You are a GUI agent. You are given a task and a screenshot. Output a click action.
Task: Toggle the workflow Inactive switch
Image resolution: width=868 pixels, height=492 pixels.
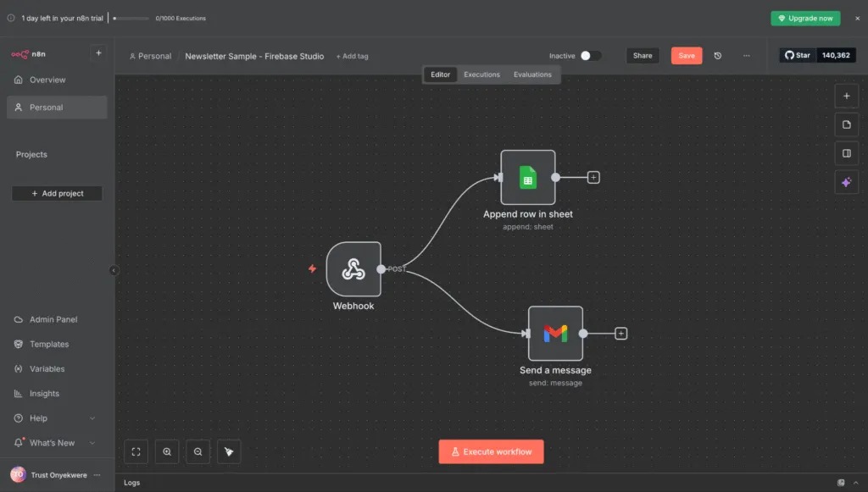click(x=591, y=56)
